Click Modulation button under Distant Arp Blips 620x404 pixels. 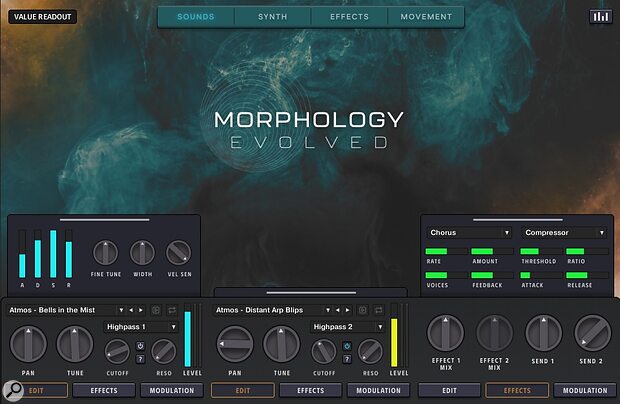(x=378, y=391)
